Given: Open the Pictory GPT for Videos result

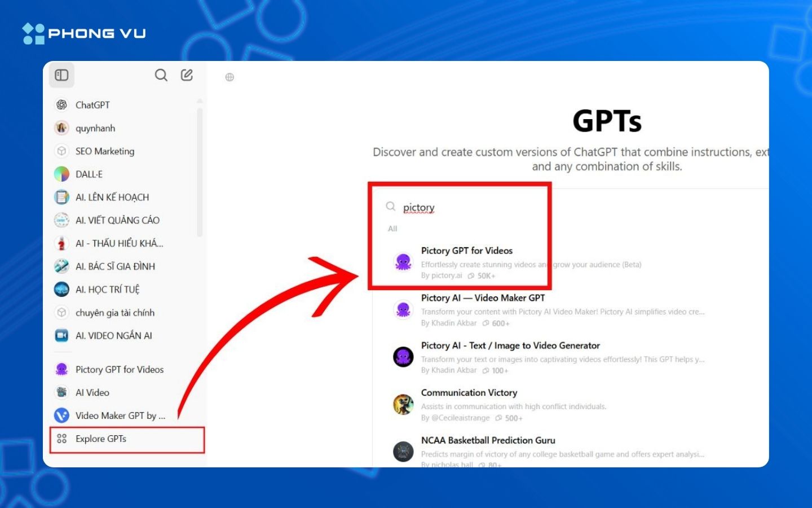Looking at the screenshot, I should click(x=466, y=251).
